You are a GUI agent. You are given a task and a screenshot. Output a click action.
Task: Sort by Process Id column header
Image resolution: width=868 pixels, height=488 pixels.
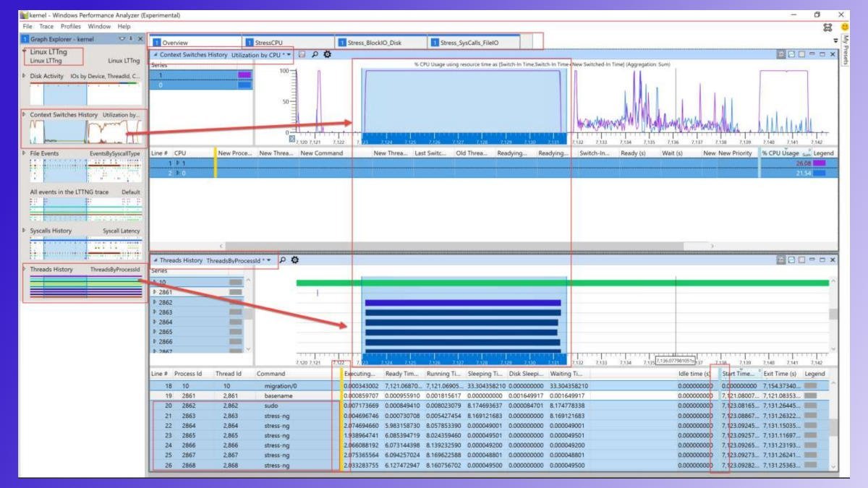click(187, 374)
